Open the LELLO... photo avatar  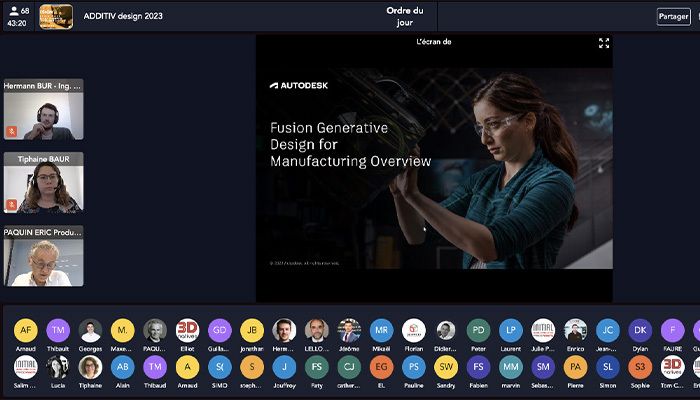point(317,330)
